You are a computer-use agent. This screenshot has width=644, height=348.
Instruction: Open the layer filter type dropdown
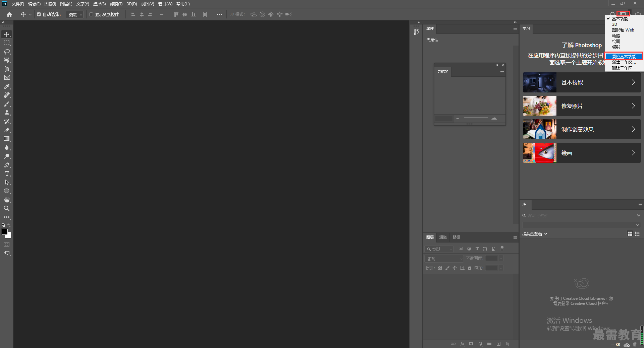(x=439, y=249)
